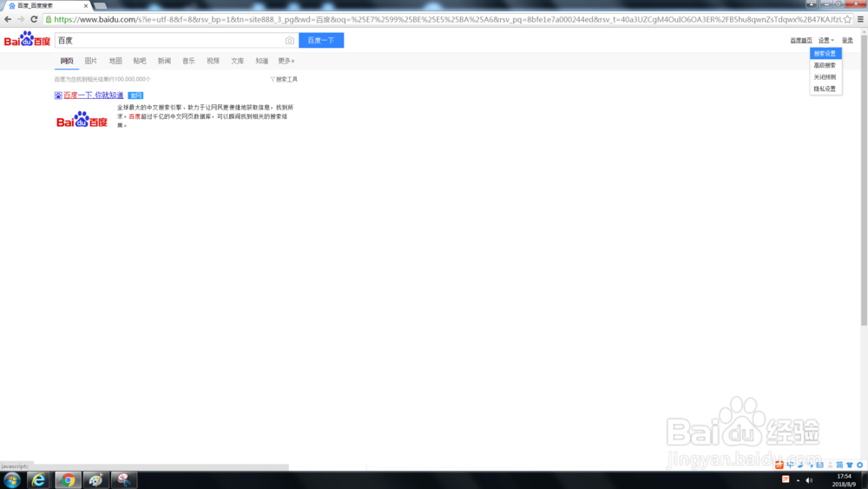This screenshot has height=489, width=868.
Task: Switch to the 文库 tab
Action: pyautogui.click(x=238, y=61)
